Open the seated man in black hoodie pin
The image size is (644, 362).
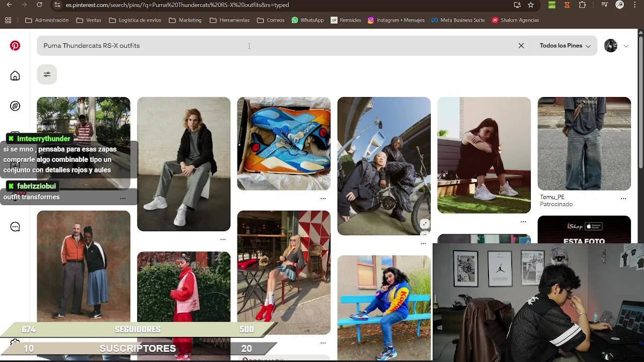(184, 164)
